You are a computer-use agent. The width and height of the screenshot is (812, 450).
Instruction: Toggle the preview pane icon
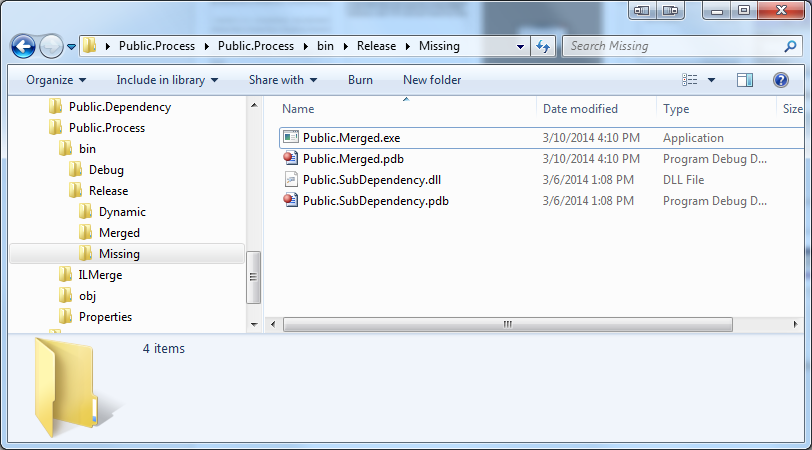pyautogui.click(x=745, y=80)
